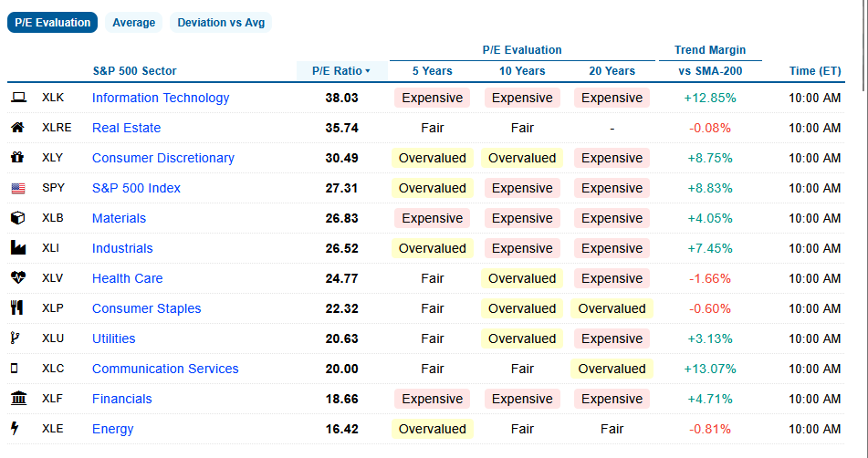Viewport: 868px width, 458px height.
Task: Click the P/E Evaluation group header
Action: click(x=522, y=50)
